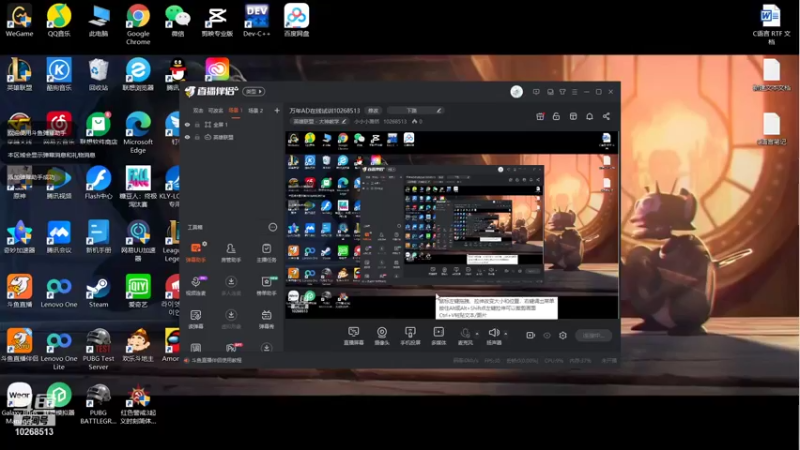Switch to the 场景2 scene tab
The width and height of the screenshot is (800, 450).
pos(255,110)
